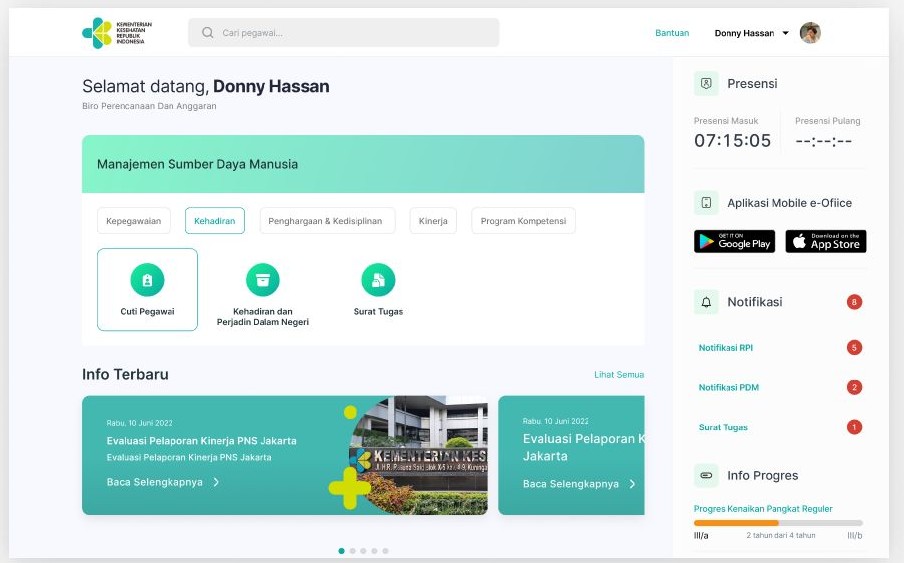Open the Surat Tugas document icon
Screen dimensions: 904x563
click(378, 280)
